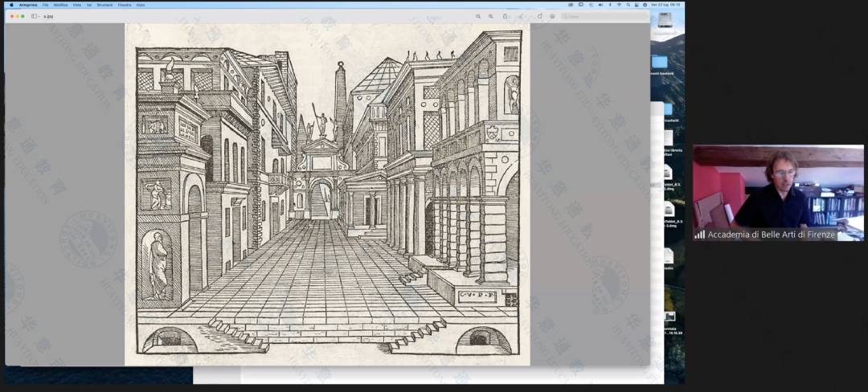This screenshot has width=868, height=392.
Task: Click the perspective engraving image
Action: tap(327, 194)
